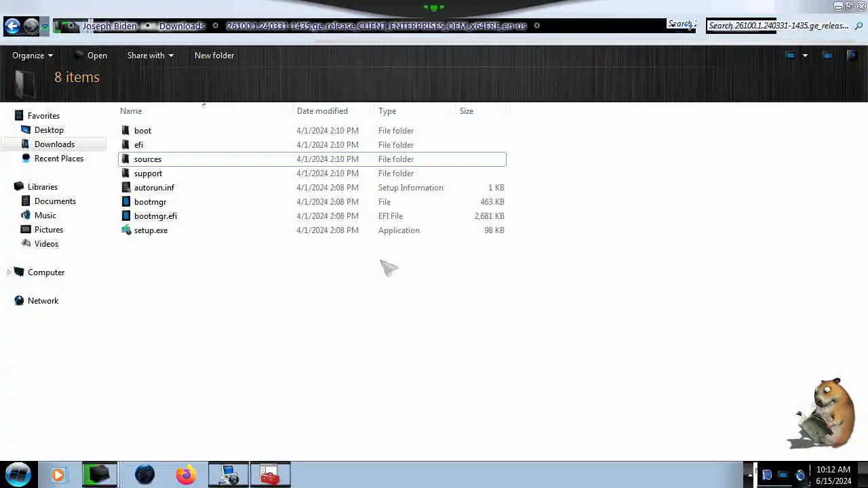Image resolution: width=868 pixels, height=488 pixels.
Task: Open the Music library
Action: (45, 216)
